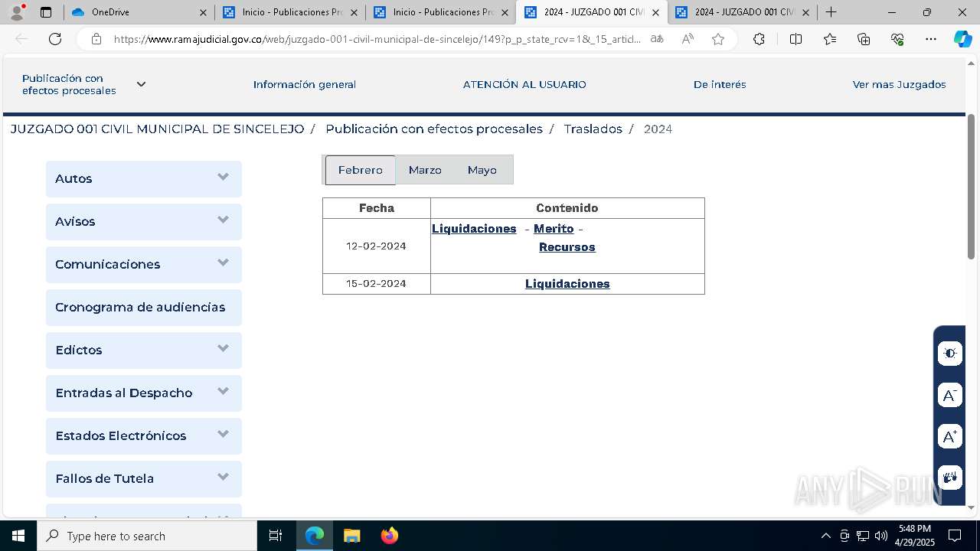Click the browser address bar URL
980x551 pixels.
(377, 39)
